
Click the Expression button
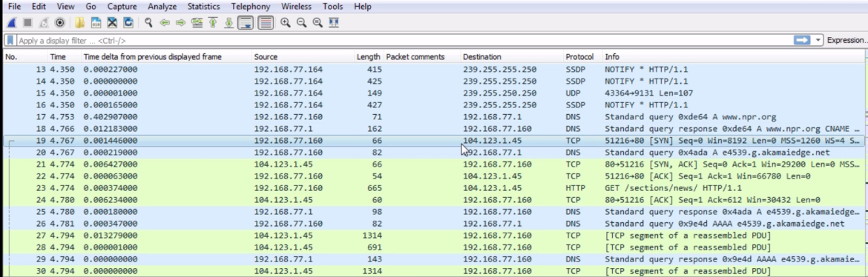pyautogui.click(x=846, y=40)
